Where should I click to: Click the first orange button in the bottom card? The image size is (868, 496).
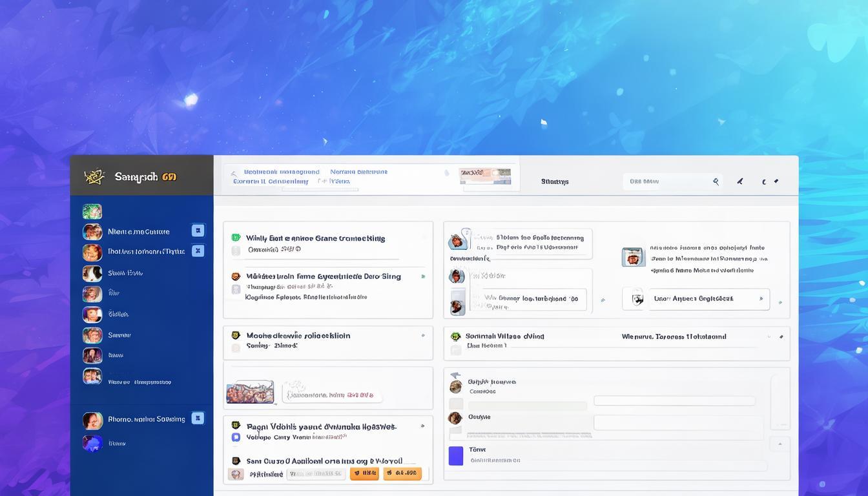(x=364, y=473)
